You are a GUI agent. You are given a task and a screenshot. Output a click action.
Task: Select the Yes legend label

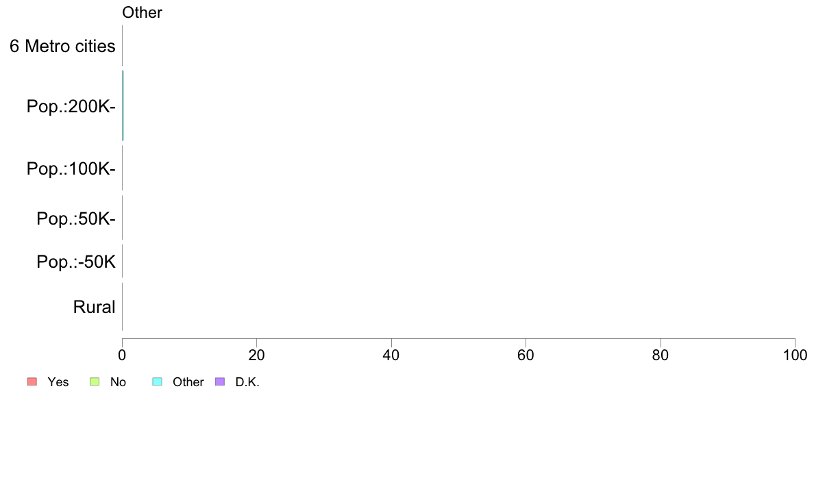pyautogui.click(x=58, y=382)
